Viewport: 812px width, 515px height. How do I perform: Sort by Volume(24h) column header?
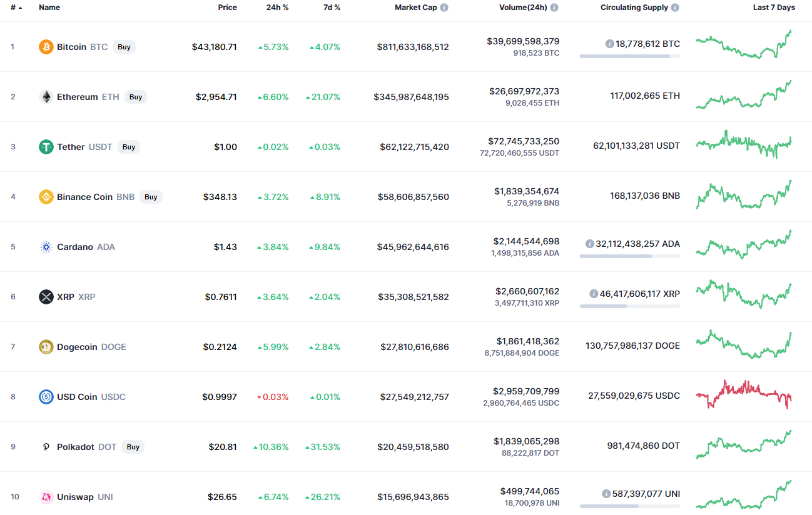[523, 7]
